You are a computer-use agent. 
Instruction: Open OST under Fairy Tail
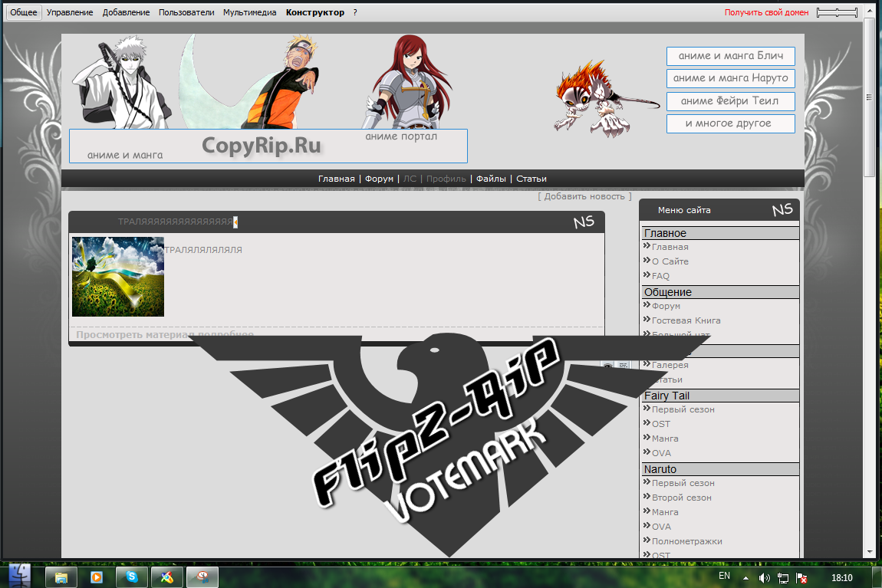click(x=661, y=424)
